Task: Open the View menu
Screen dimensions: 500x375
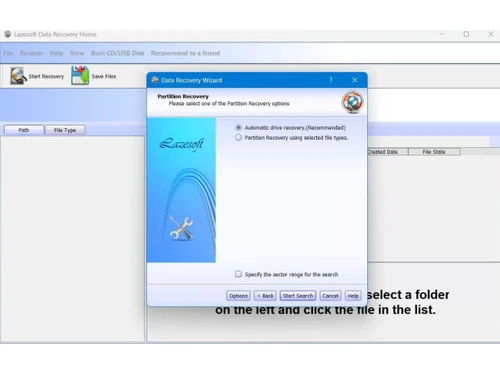Action: click(x=77, y=53)
